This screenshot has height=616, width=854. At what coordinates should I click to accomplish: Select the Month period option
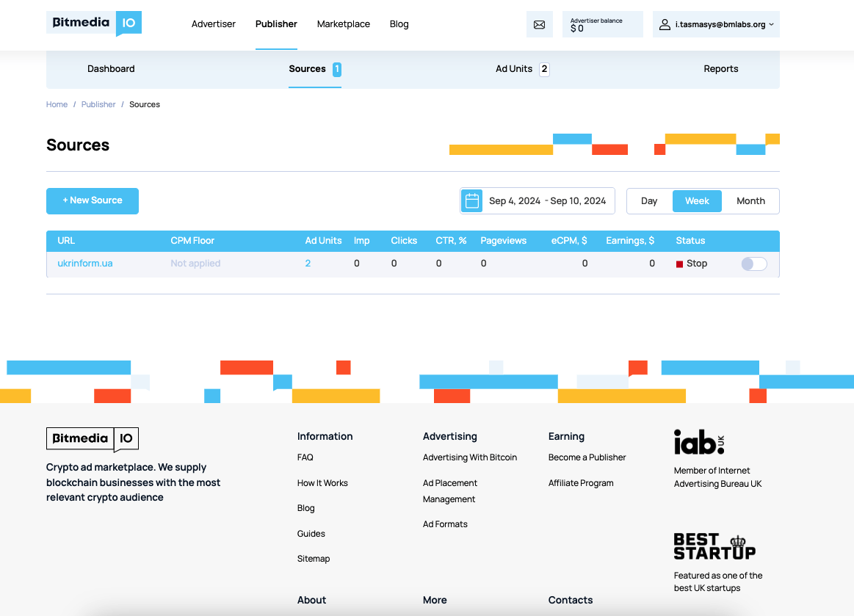pyautogui.click(x=750, y=201)
